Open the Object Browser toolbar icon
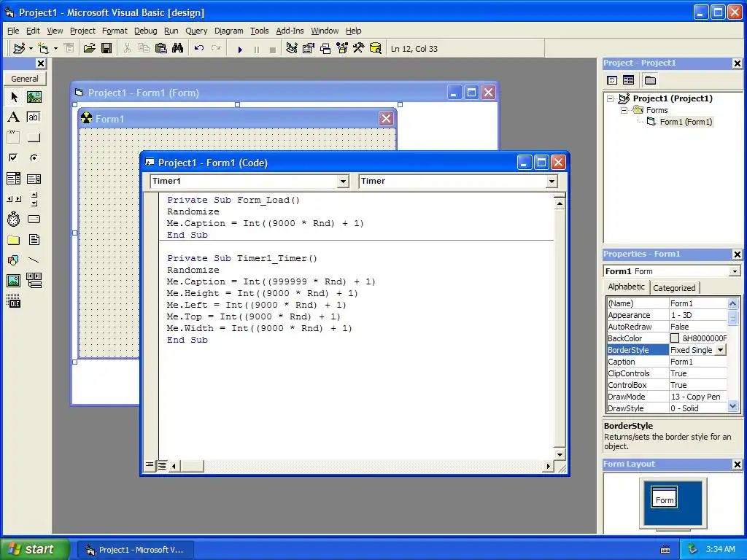 pos(342,48)
